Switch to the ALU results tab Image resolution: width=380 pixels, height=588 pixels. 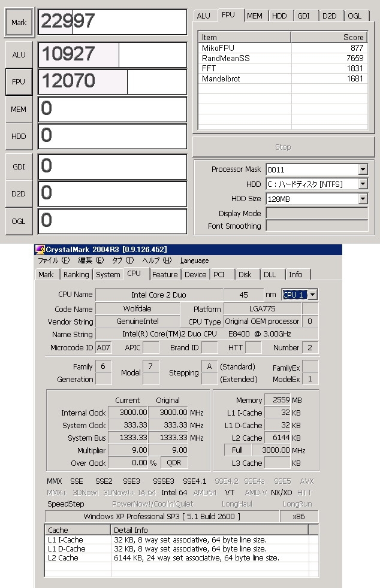(204, 16)
